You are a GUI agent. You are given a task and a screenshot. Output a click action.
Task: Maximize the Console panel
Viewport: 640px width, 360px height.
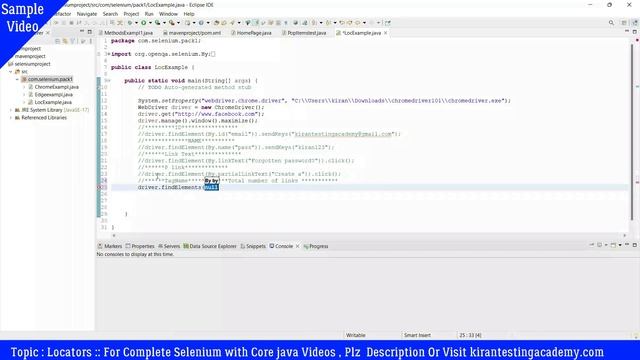(634, 245)
